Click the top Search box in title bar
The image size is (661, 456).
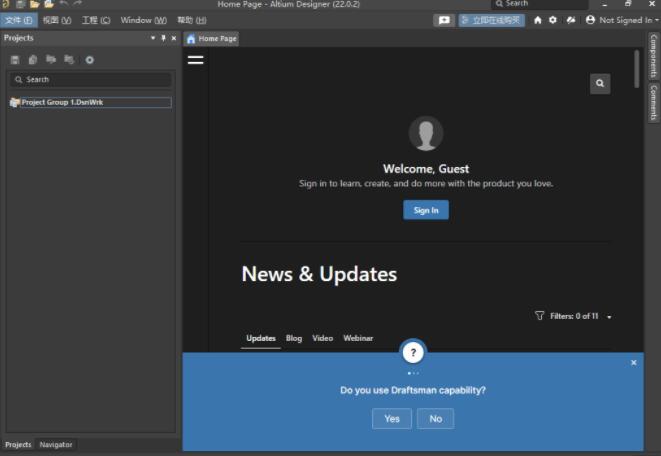click(540, 4)
